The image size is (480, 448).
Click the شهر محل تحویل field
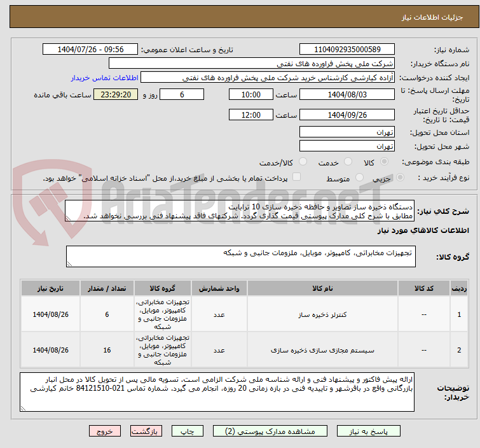click(x=347, y=146)
